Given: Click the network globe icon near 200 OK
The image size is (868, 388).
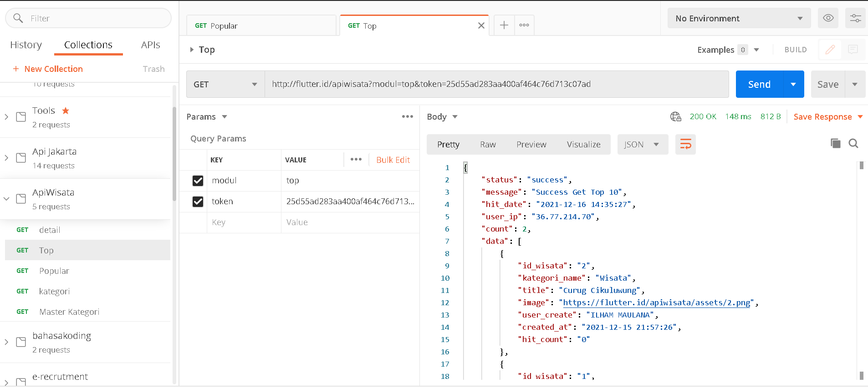Looking at the screenshot, I should (676, 117).
